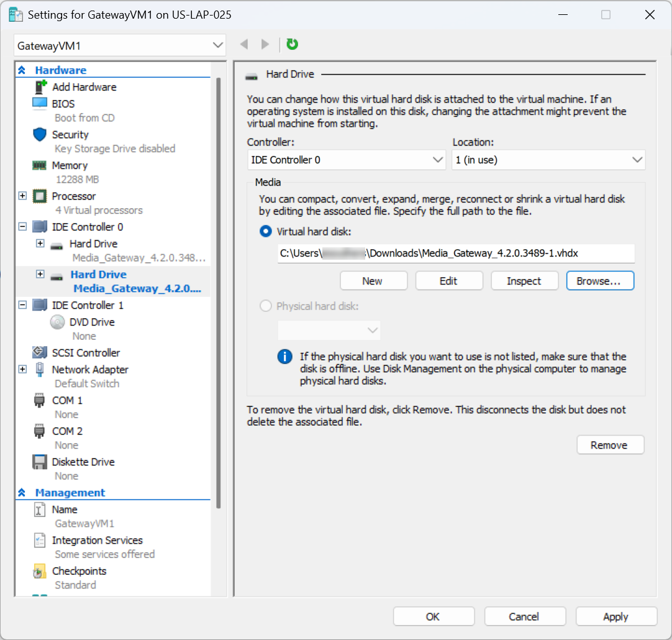Screen dimensions: 672x640
Task: Select the Add Hardware tree item
Action: (84, 87)
